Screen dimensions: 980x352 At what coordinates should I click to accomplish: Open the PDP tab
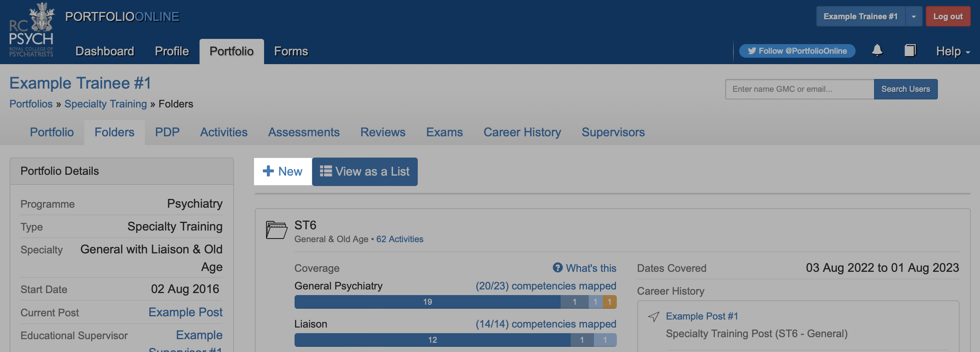coord(167,132)
